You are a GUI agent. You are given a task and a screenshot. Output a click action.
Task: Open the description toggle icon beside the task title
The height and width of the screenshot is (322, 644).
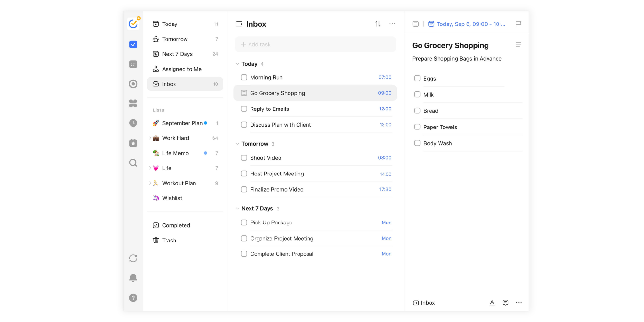click(518, 44)
